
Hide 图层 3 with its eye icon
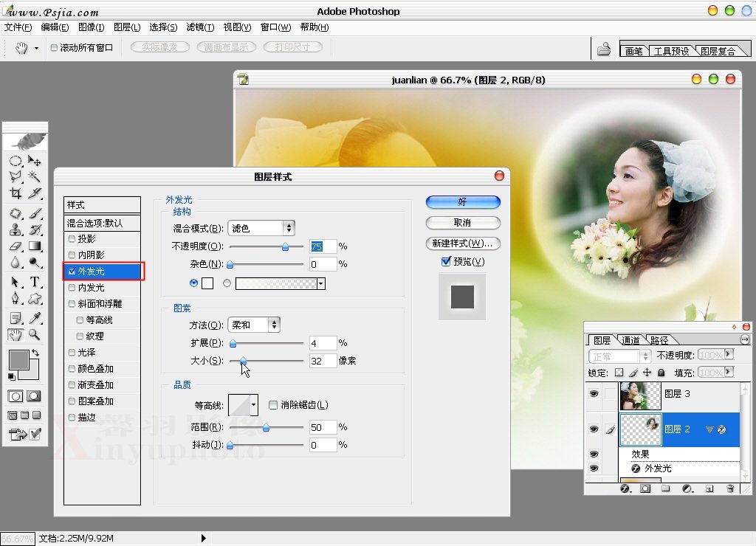click(x=594, y=395)
